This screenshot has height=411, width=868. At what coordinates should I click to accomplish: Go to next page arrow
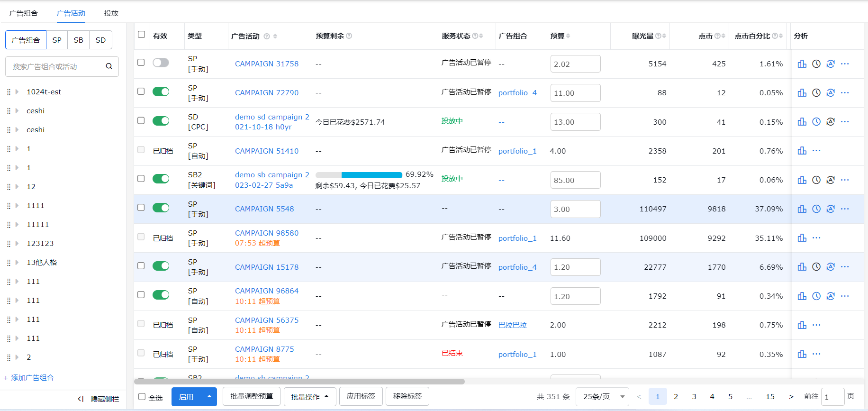tap(791, 397)
